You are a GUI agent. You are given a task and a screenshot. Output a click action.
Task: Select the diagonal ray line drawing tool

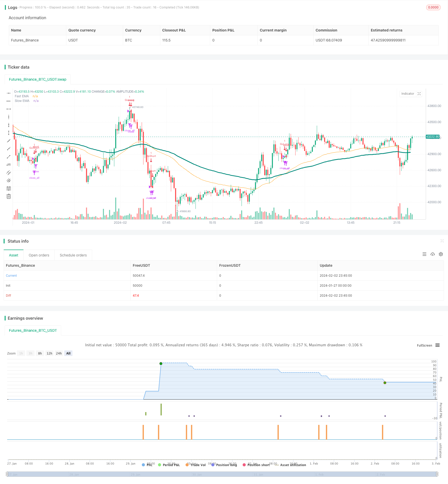tap(9, 149)
